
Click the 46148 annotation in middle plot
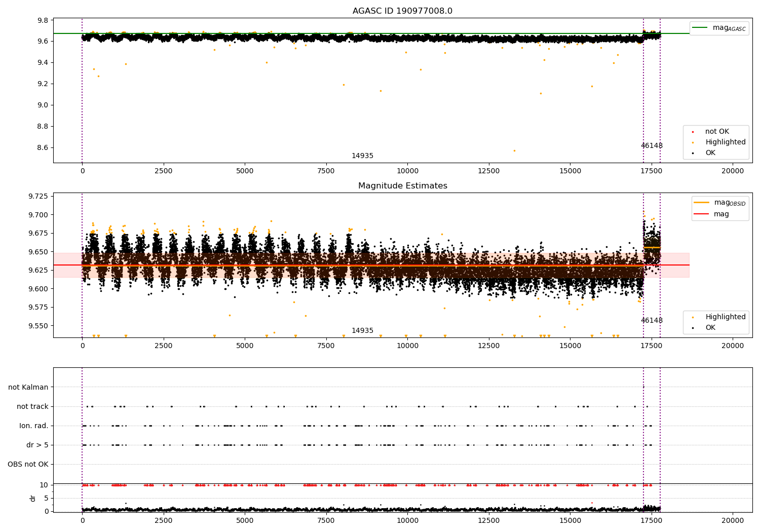click(x=652, y=321)
